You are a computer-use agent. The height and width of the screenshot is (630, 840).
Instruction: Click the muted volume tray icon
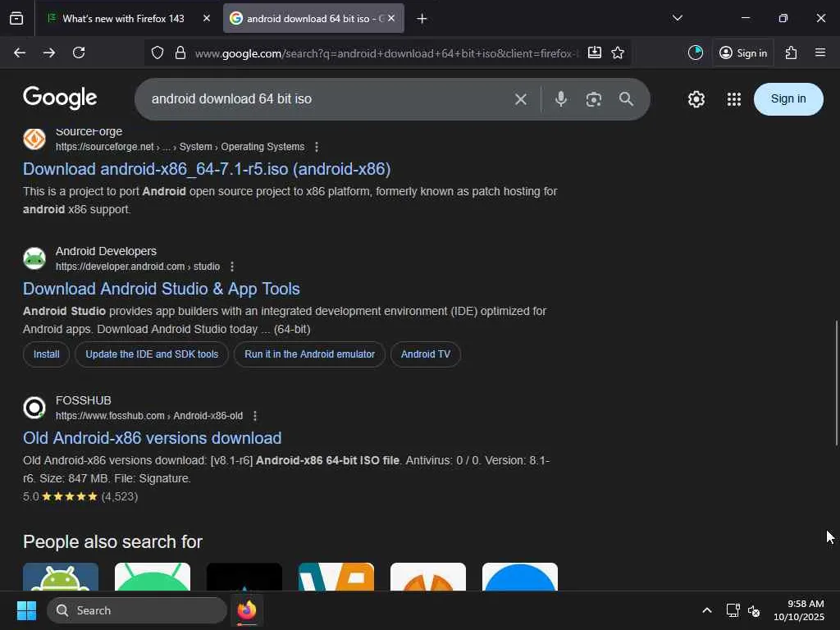[x=754, y=610]
